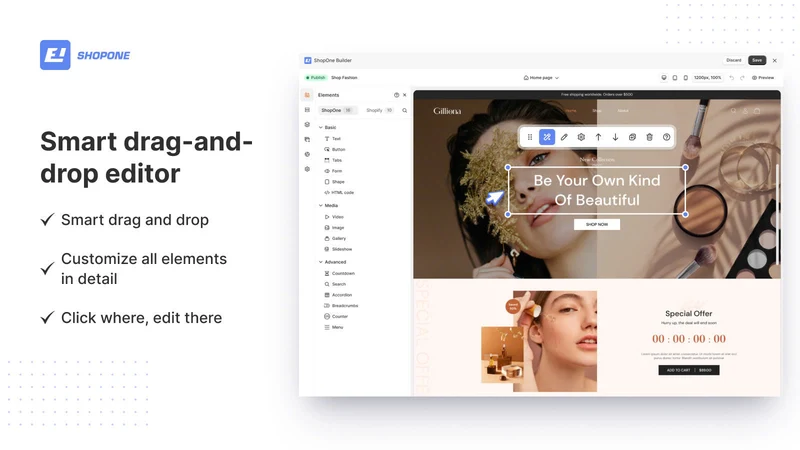Switch to the ShopOne elements tab
800x450 pixels.
337,110
